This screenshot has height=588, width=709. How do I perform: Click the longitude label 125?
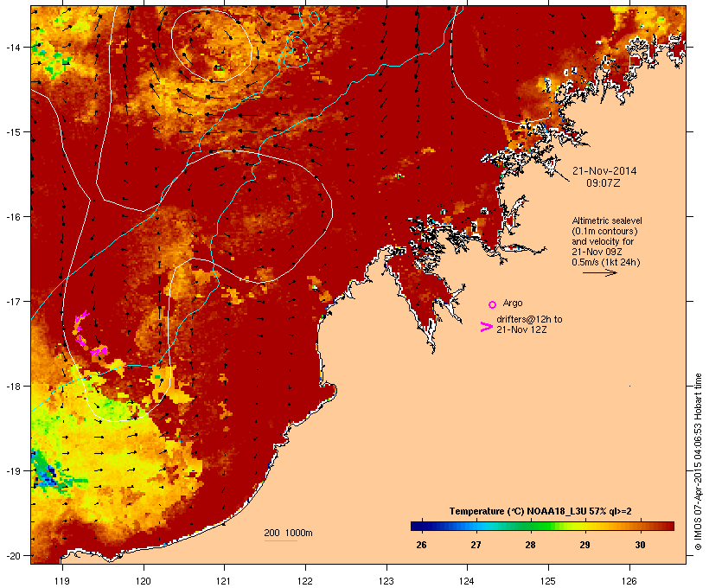click(548, 581)
